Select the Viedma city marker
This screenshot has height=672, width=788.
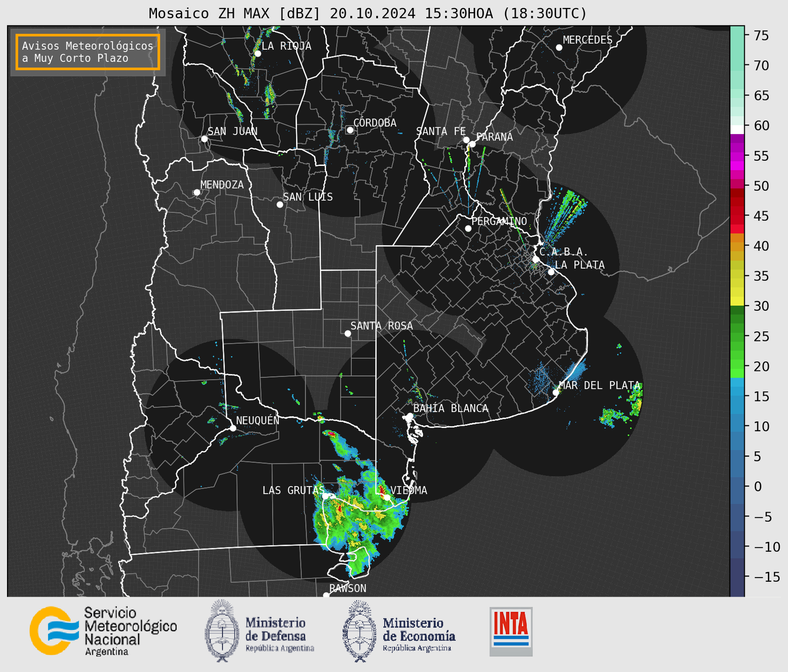point(387,497)
